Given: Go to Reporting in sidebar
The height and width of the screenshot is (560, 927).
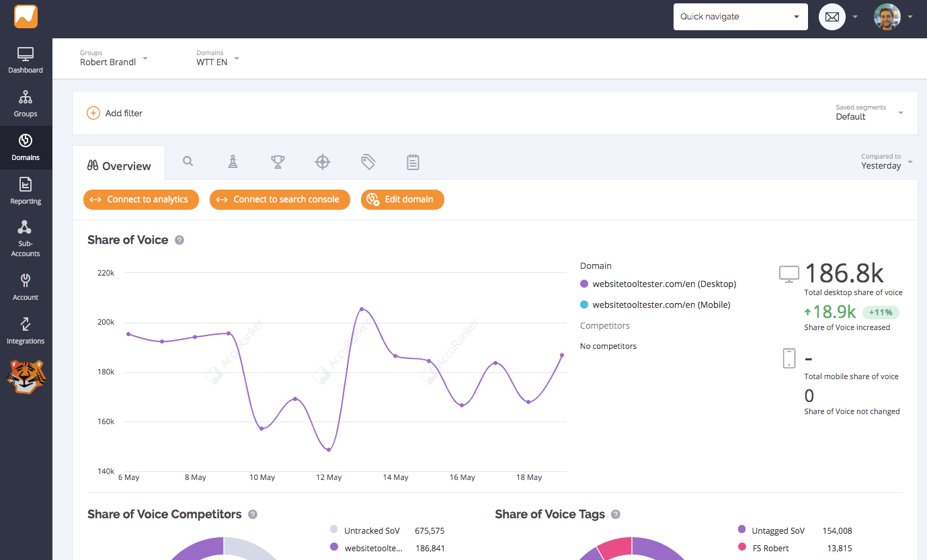Looking at the screenshot, I should click(26, 192).
